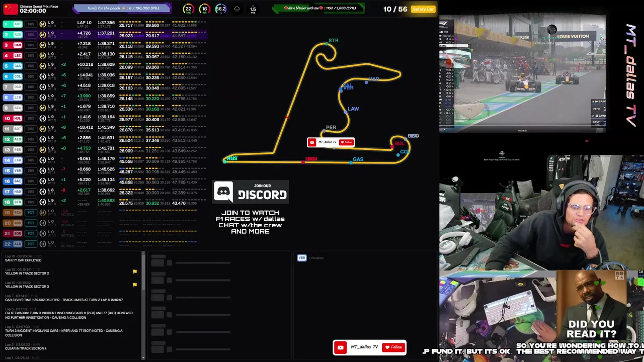Click the rain cloud weather icon

click(x=237, y=9)
